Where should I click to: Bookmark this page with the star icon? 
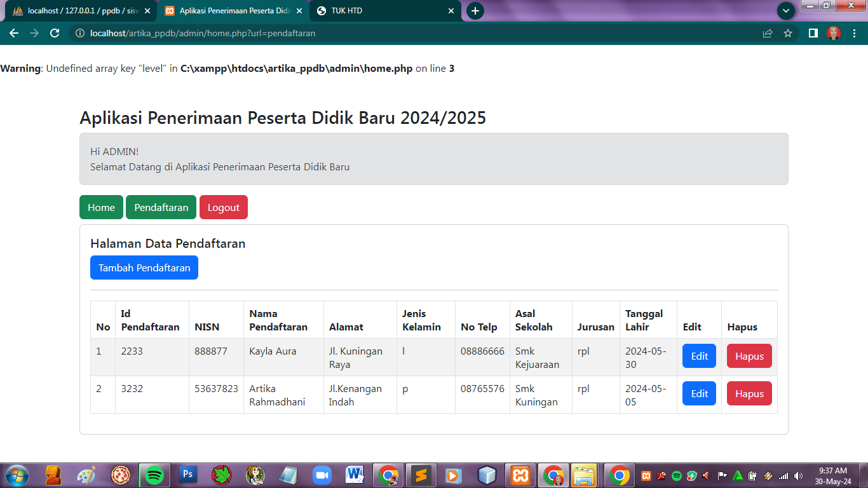point(788,33)
